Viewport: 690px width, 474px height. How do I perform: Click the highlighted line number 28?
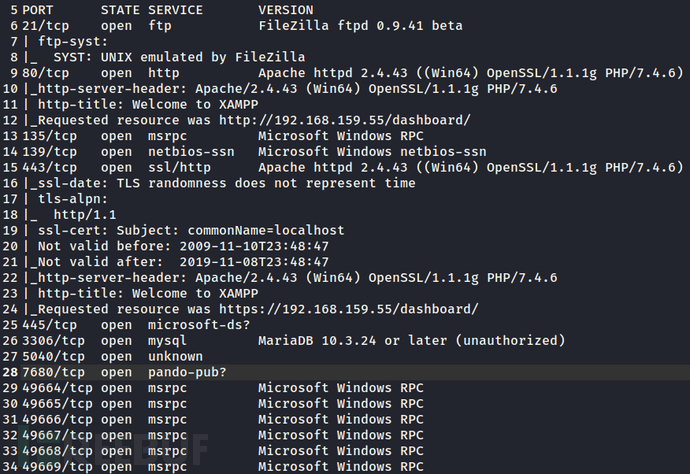tap(10, 372)
